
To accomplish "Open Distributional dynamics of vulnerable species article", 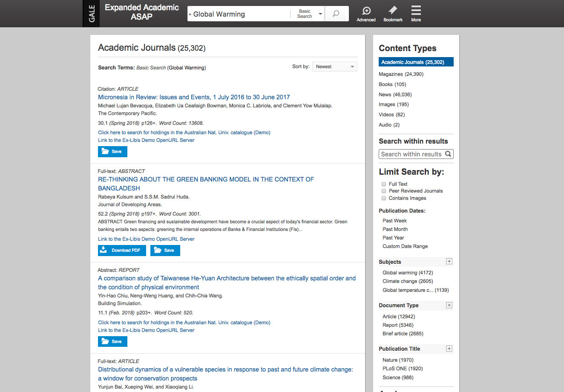I will (x=225, y=374).
